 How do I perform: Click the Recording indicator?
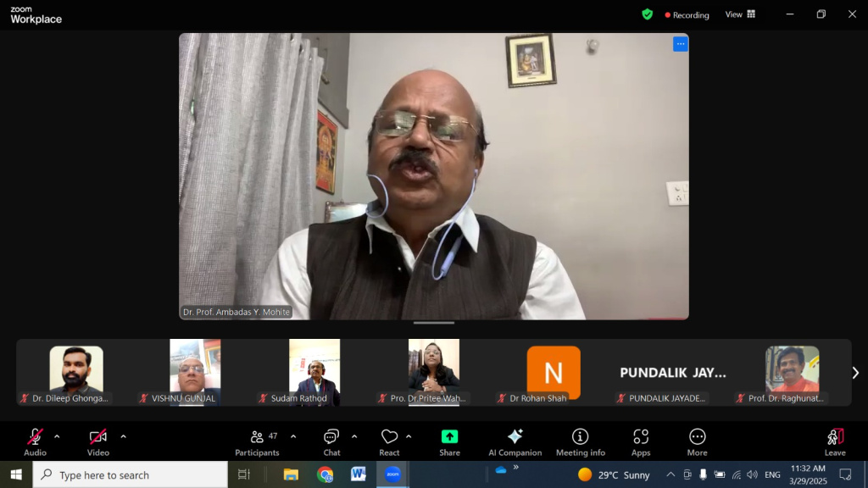pos(687,15)
